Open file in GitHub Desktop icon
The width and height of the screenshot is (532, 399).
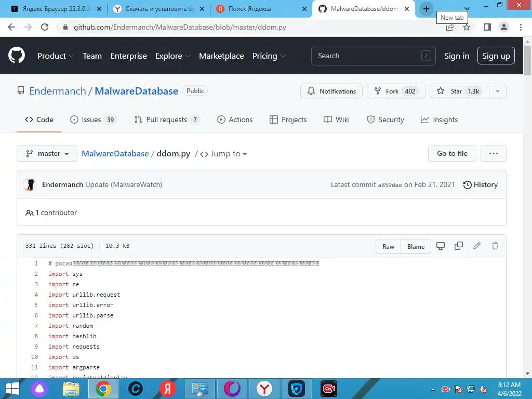tap(441, 246)
